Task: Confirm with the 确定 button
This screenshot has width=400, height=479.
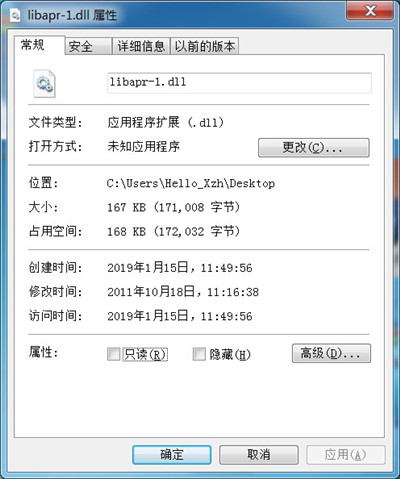Action: pyautogui.click(x=172, y=454)
